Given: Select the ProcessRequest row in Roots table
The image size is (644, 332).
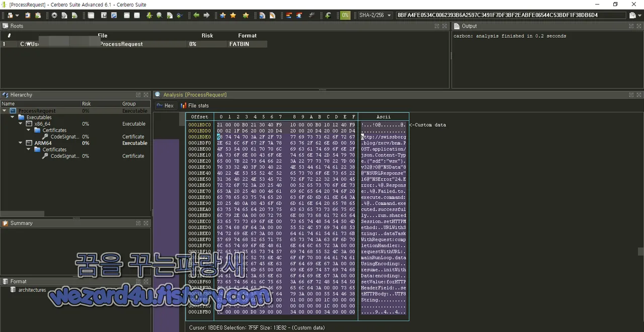Looking at the screenshot, I should 133,44.
